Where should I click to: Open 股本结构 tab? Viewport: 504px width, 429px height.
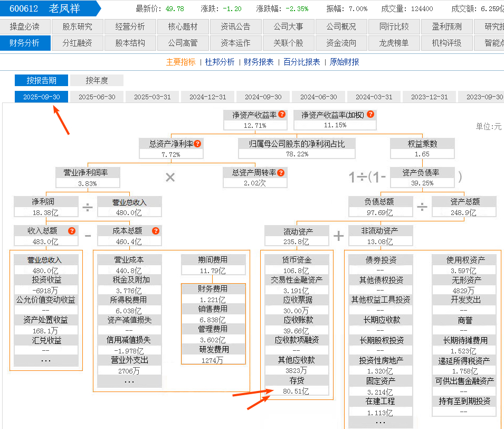[130, 43]
